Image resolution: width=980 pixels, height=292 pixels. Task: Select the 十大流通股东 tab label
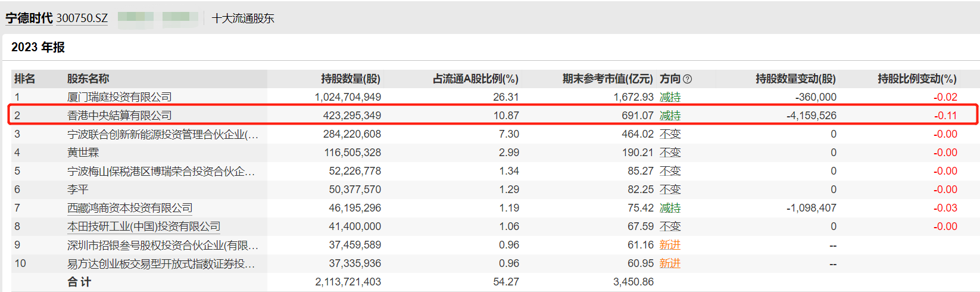[x=243, y=18]
